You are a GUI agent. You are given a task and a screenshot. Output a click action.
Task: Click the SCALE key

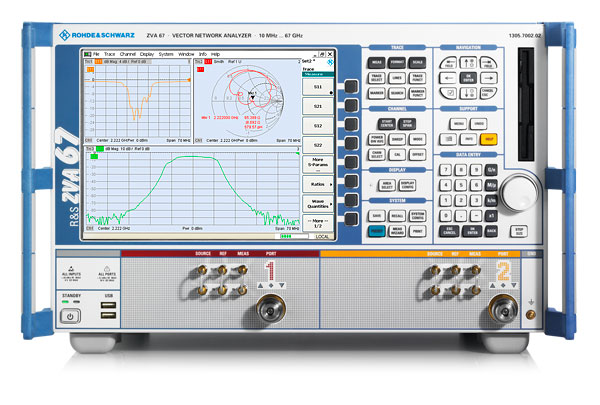coord(417,63)
